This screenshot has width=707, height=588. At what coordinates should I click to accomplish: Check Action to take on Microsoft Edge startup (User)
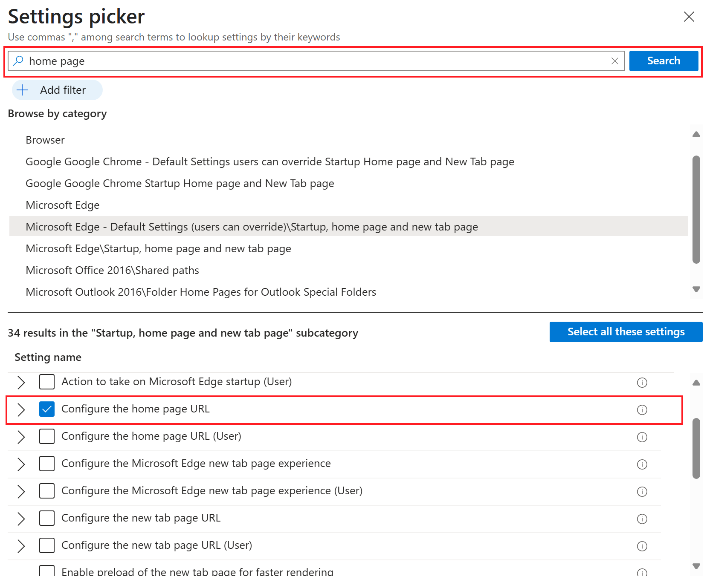click(x=47, y=382)
